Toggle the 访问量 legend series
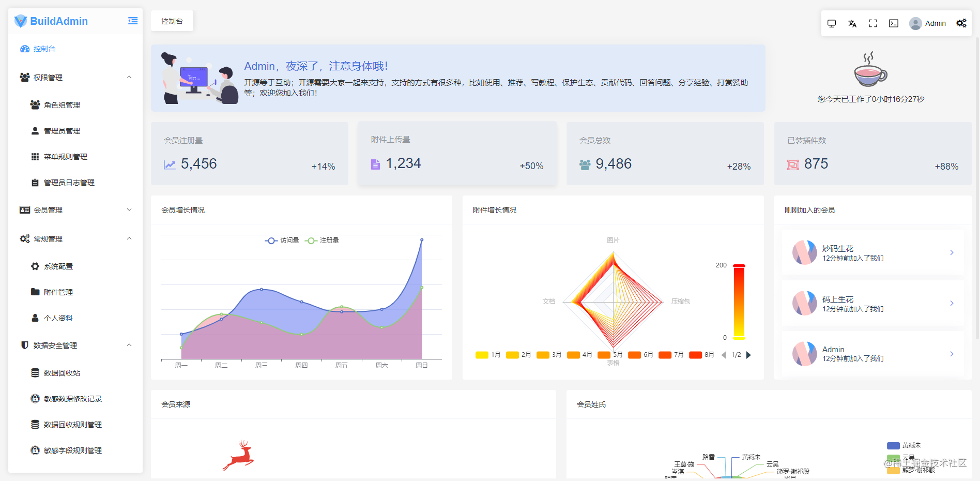 282,240
